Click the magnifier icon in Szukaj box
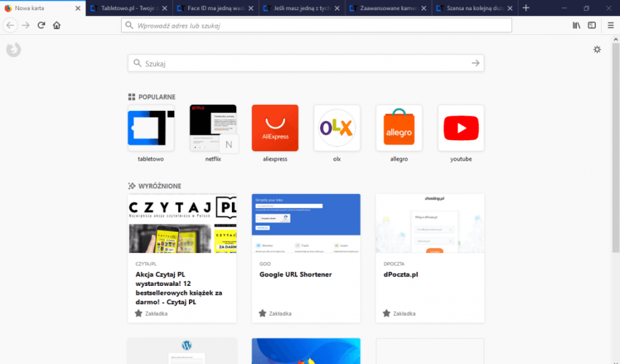Image resolution: width=620 pixels, height=364 pixels. 137,63
